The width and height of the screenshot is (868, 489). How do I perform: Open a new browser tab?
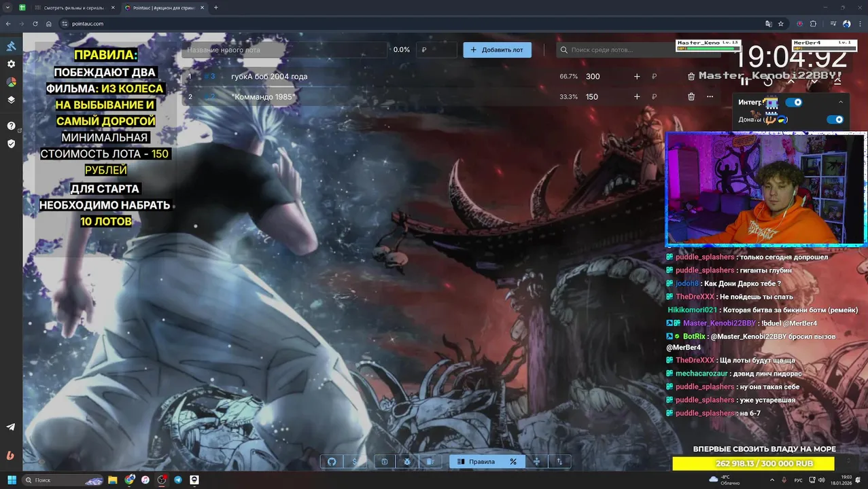tap(216, 7)
